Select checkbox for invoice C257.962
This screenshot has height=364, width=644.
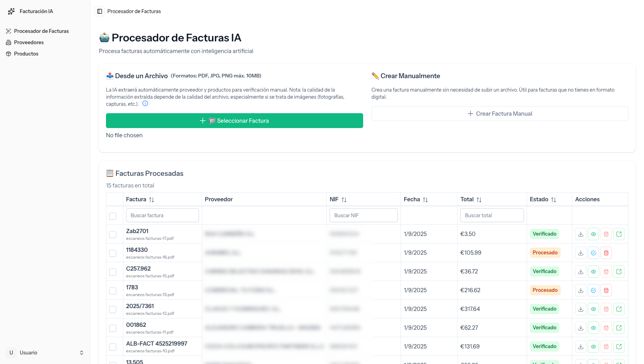[x=113, y=272]
